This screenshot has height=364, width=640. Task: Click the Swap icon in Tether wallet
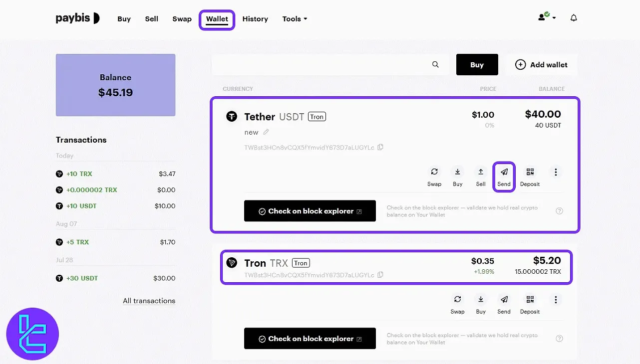(434, 173)
